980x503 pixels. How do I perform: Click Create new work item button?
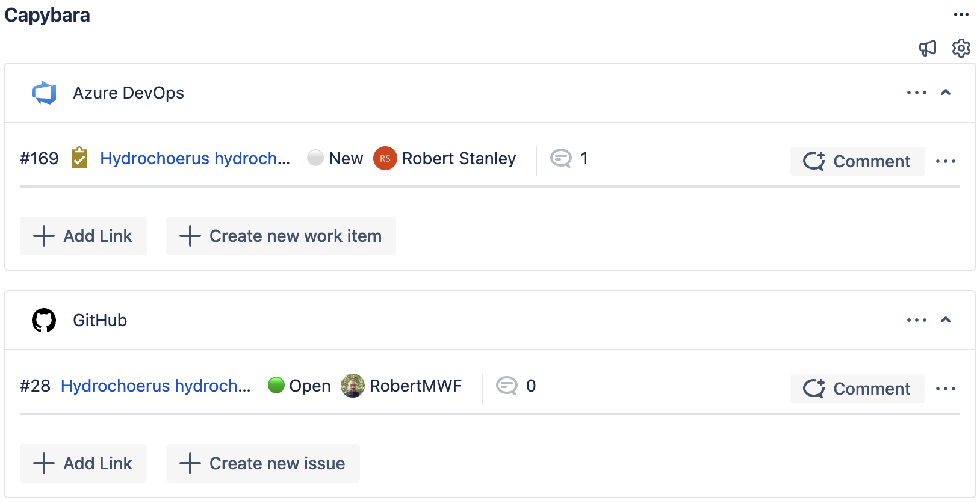[281, 236]
